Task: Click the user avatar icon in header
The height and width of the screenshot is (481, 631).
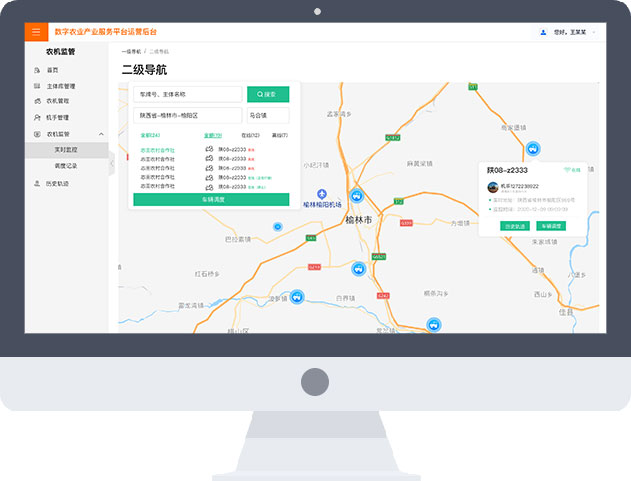Action: click(543, 33)
